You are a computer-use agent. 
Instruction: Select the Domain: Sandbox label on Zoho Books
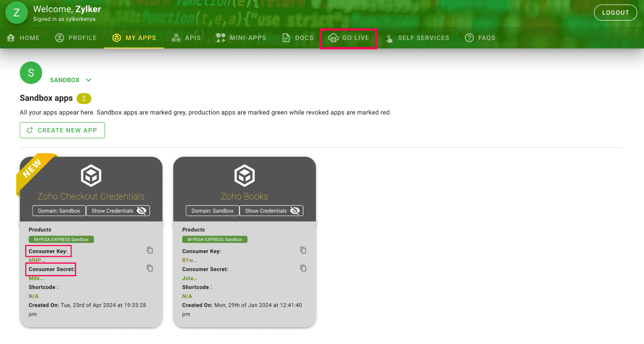click(212, 211)
